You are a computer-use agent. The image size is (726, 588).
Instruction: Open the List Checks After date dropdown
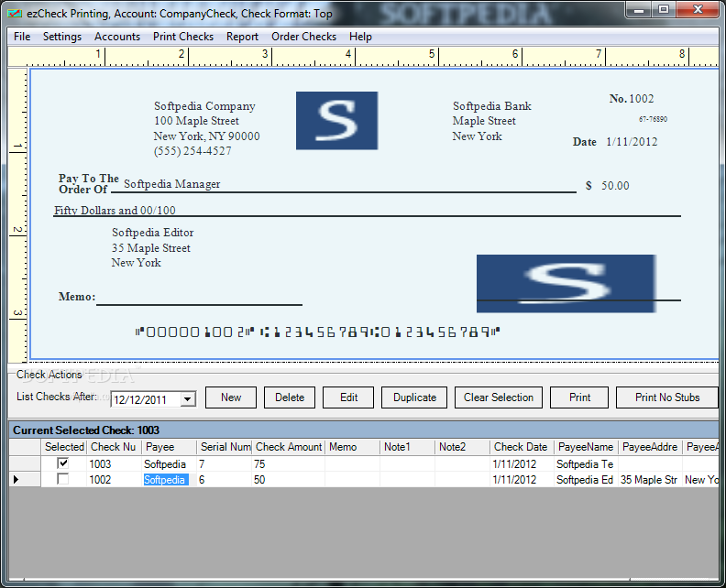(x=188, y=399)
